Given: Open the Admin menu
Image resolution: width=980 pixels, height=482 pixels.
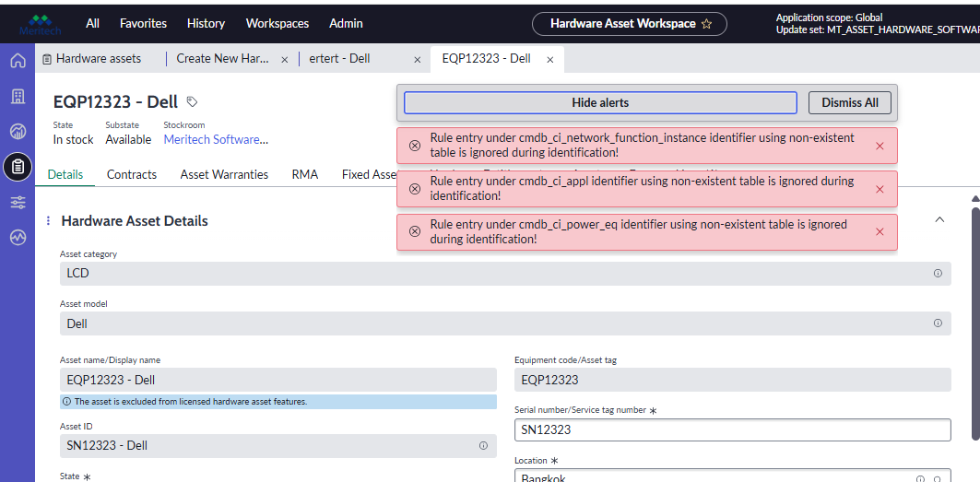Looking at the screenshot, I should pyautogui.click(x=346, y=24).
